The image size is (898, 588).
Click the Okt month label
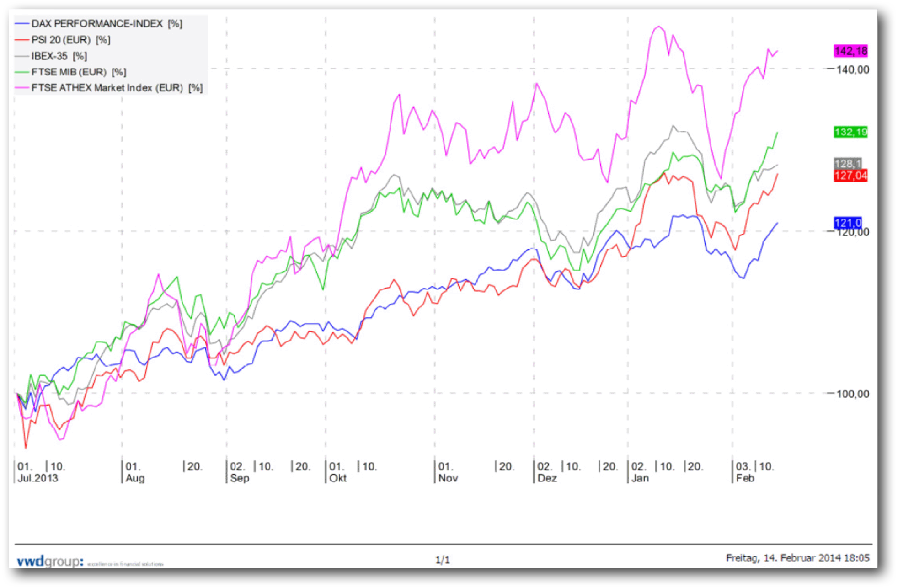point(338,478)
